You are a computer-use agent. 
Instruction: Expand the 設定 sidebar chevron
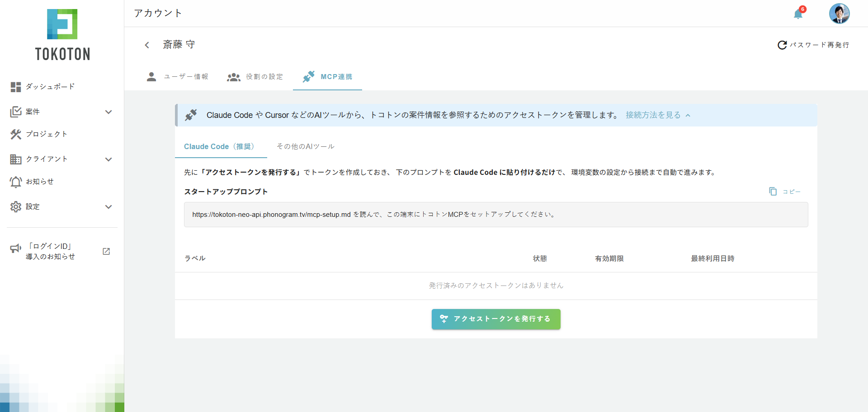(108, 207)
